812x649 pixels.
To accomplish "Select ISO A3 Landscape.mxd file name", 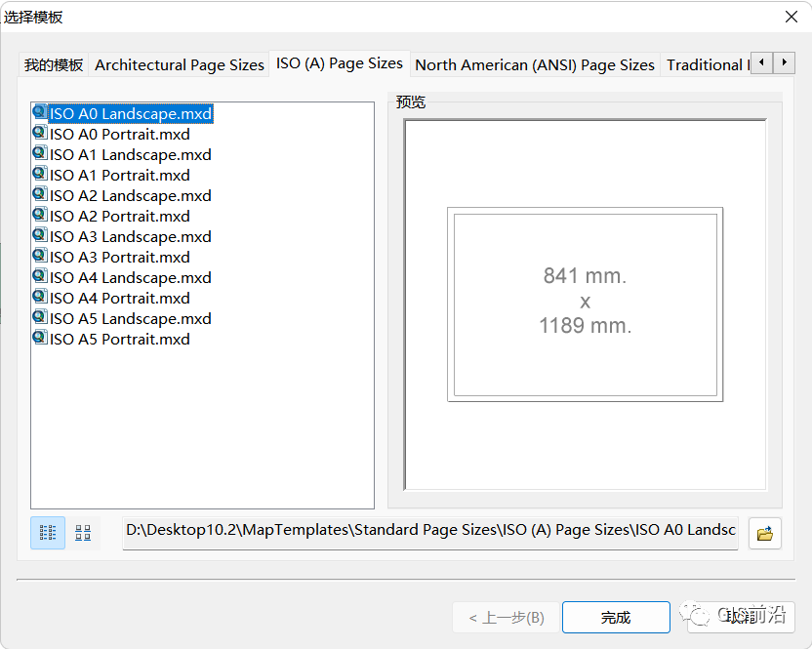I will [x=131, y=237].
